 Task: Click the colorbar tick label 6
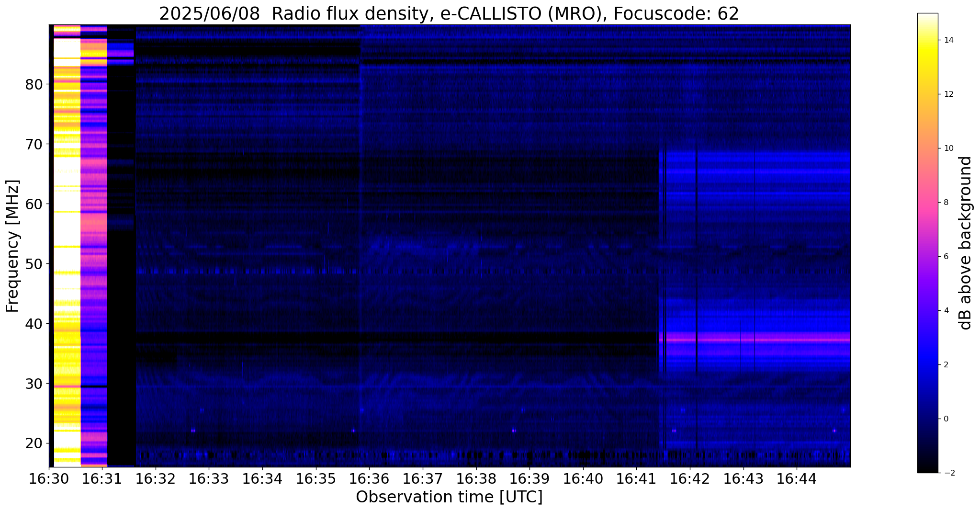coord(946,257)
